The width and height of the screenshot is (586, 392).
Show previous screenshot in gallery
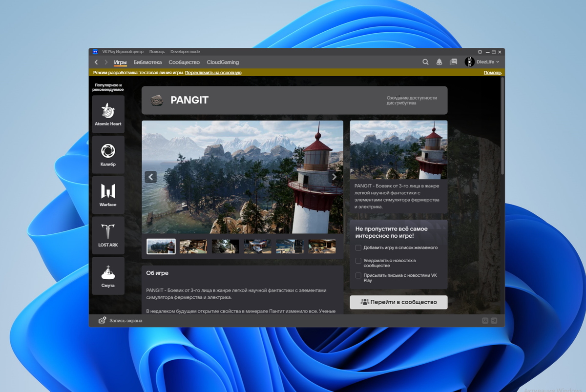coord(151,177)
